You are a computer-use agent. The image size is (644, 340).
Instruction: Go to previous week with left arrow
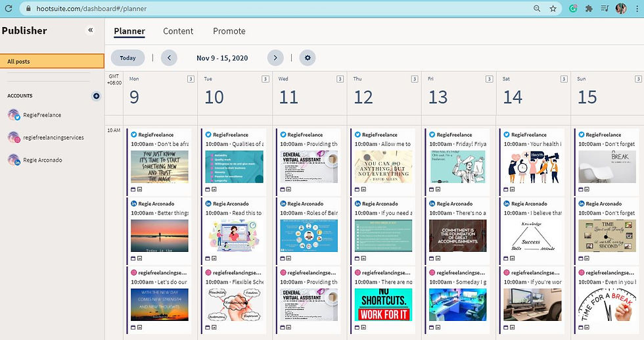pos(170,58)
